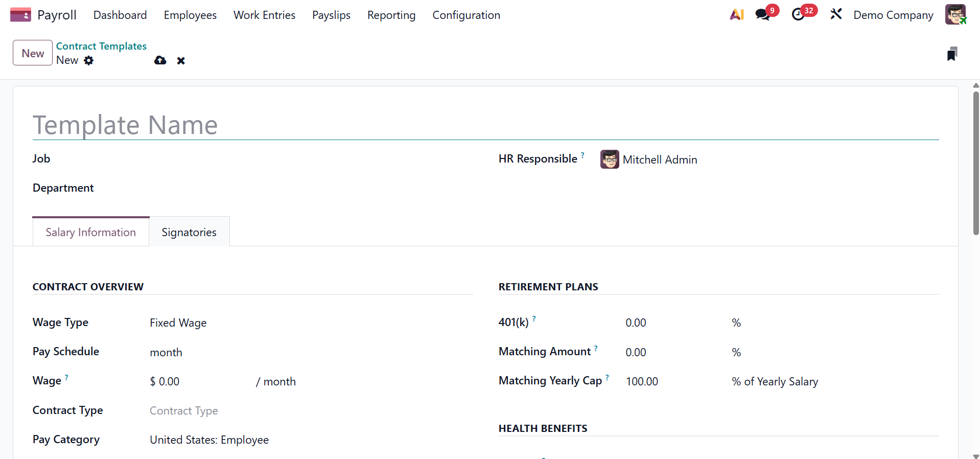Open the Configuration menu

466,15
